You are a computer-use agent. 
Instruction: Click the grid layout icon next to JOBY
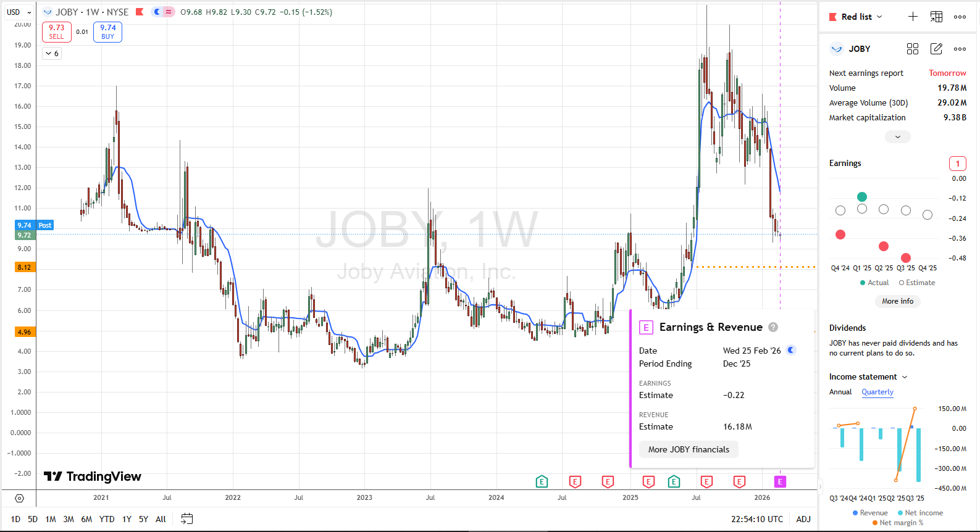click(913, 49)
